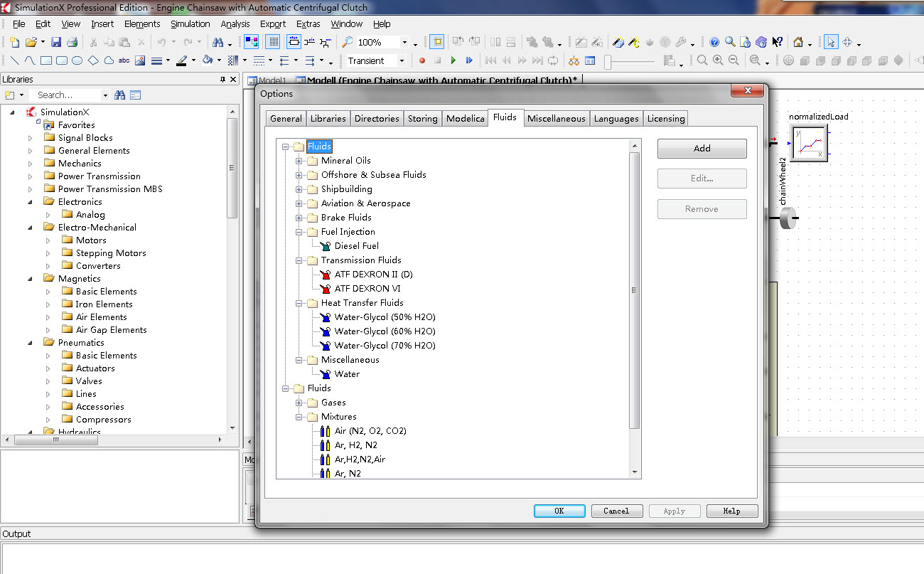
Task: Activate the arrow pointer selection tool
Action: pyautogui.click(x=831, y=42)
